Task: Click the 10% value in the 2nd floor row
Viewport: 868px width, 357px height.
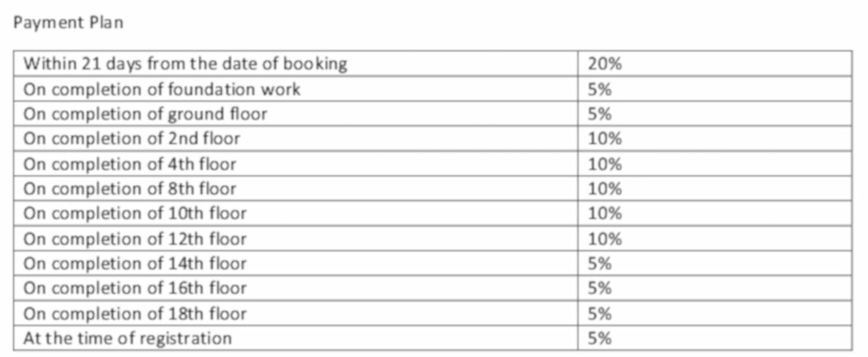Action: coord(605,138)
